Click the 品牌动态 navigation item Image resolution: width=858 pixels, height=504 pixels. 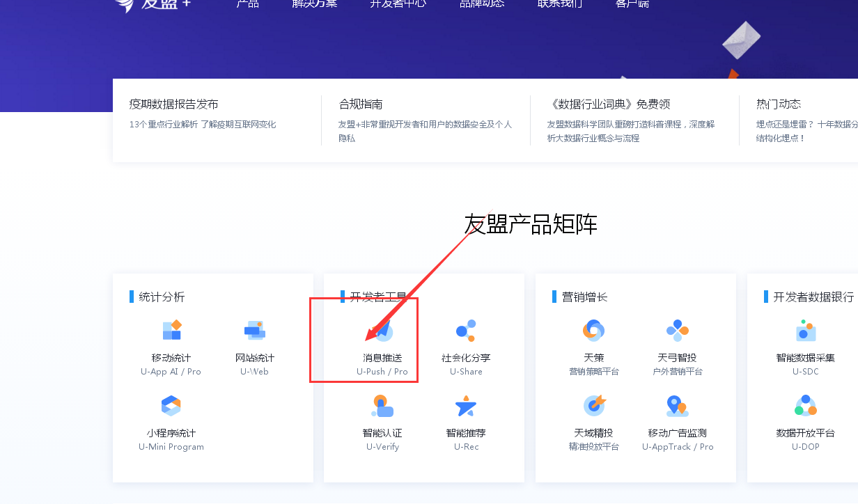(x=482, y=3)
